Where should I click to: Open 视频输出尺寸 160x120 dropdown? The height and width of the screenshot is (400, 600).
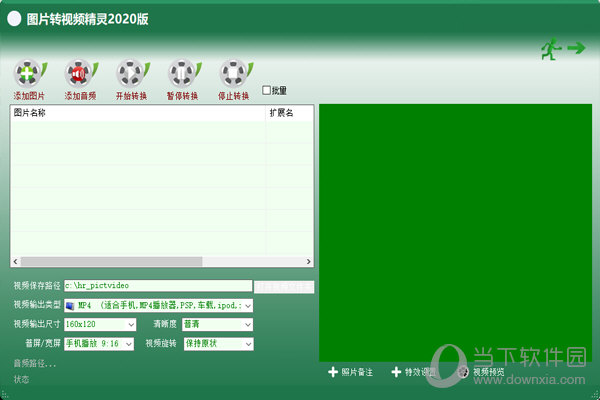(100, 324)
